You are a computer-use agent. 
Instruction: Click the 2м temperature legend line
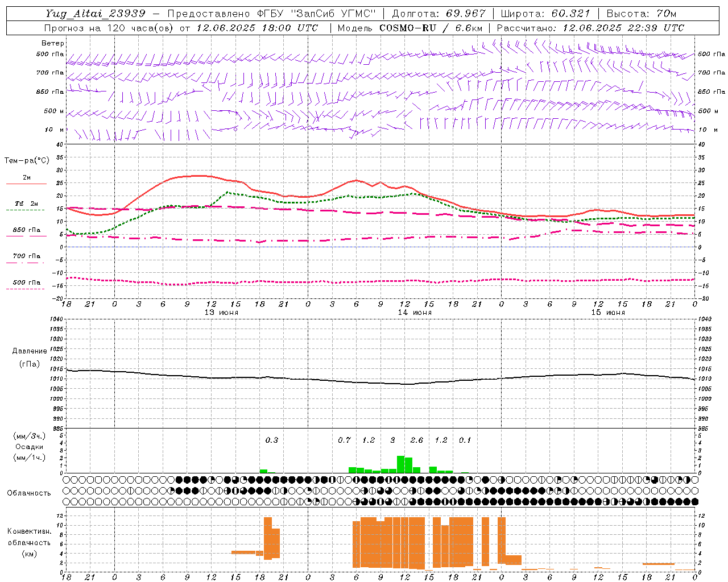pyautogui.click(x=26, y=184)
